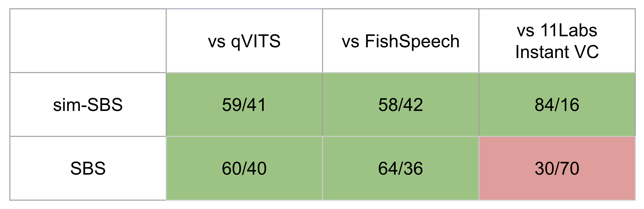Click the green cell showing 64/36
This screenshot has height=209, width=644.
pyautogui.click(x=400, y=168)
